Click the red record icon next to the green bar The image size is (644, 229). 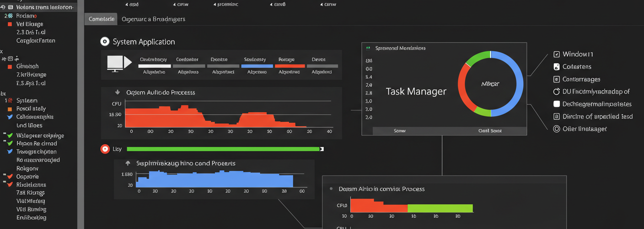click(105, 149)
